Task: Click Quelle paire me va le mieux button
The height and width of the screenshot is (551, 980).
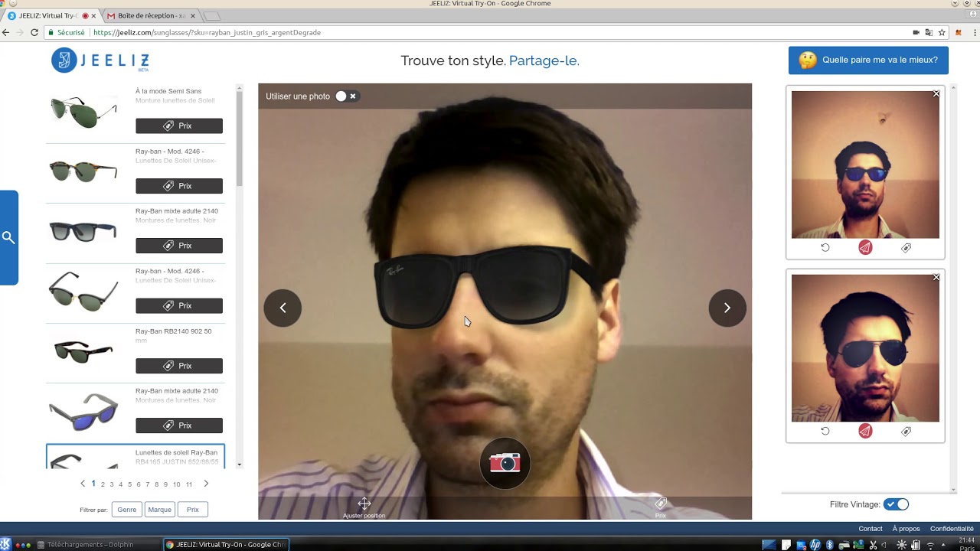Action: point(868,60)
